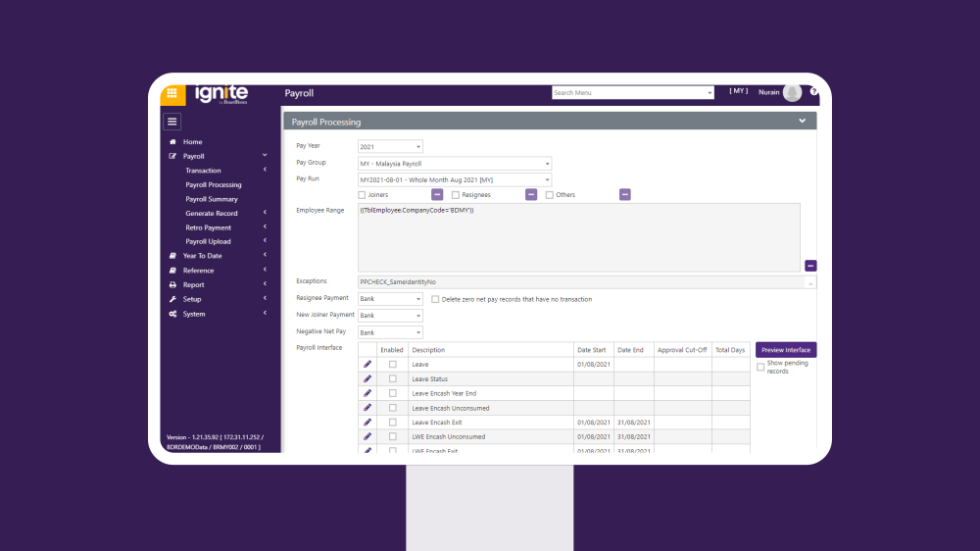
Task: Check the Show pending records option
Action: (x=760, y=367)
